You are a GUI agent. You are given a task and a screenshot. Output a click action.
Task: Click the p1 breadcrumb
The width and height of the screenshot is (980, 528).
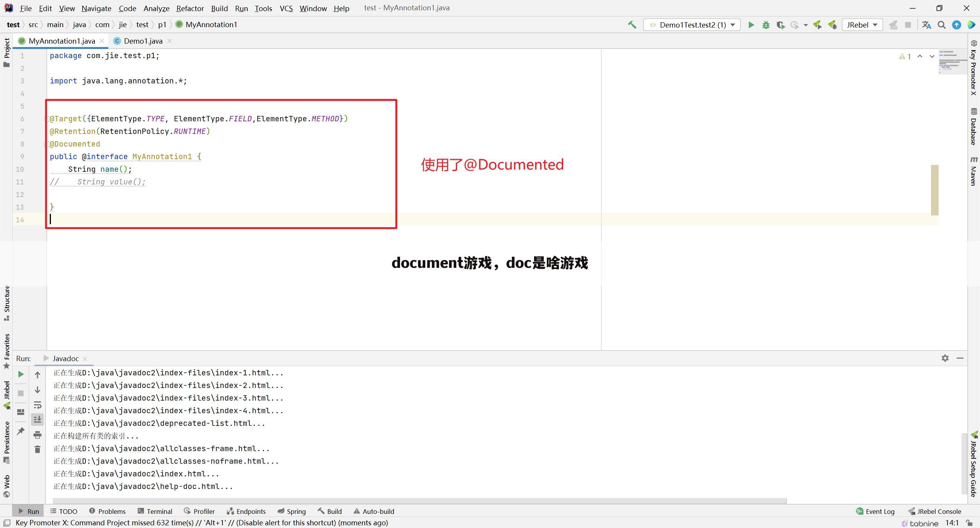point(162,24)
